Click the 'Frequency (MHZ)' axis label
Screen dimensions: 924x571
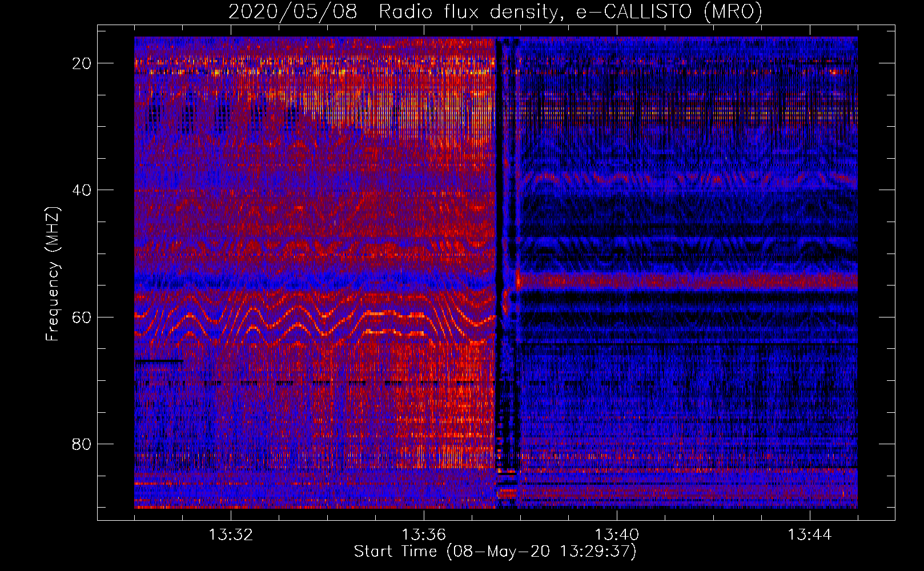pyautogui.click(x=53, y=274)
